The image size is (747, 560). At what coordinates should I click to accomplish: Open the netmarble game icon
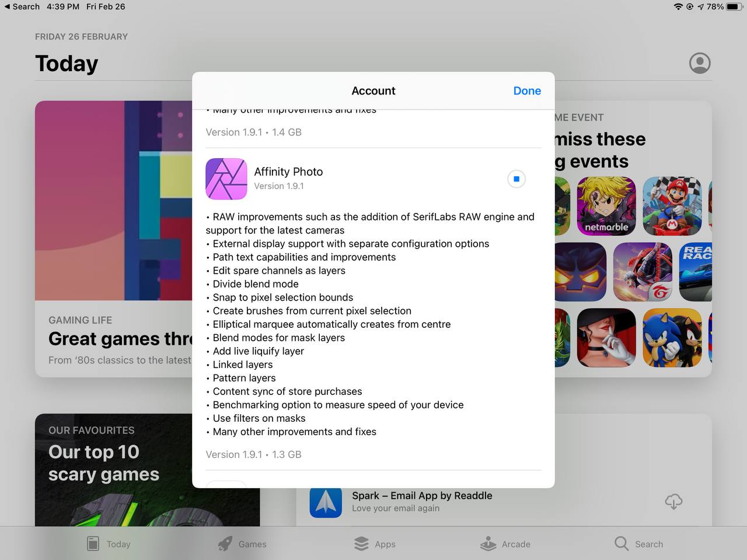(606, 206)
